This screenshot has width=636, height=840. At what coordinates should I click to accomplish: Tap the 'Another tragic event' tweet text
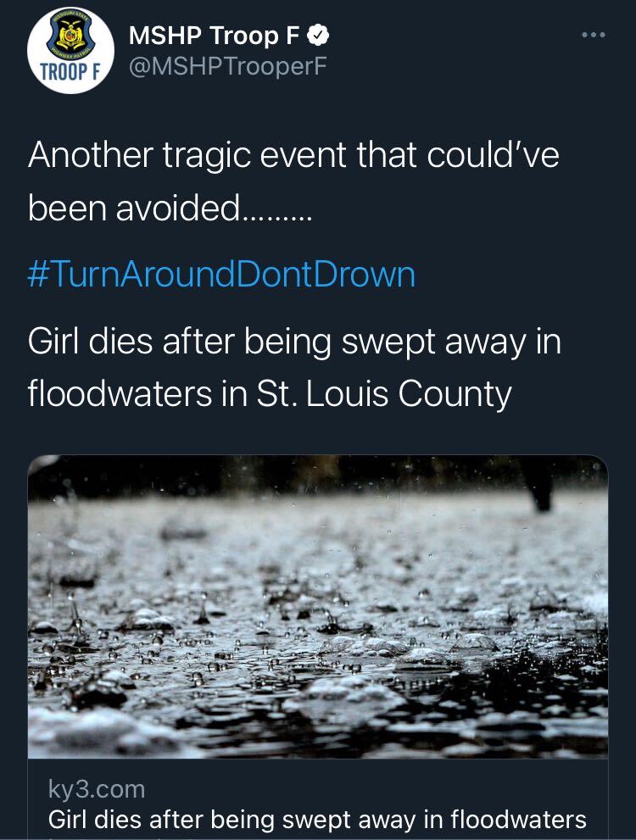click(x=293, y=155)
